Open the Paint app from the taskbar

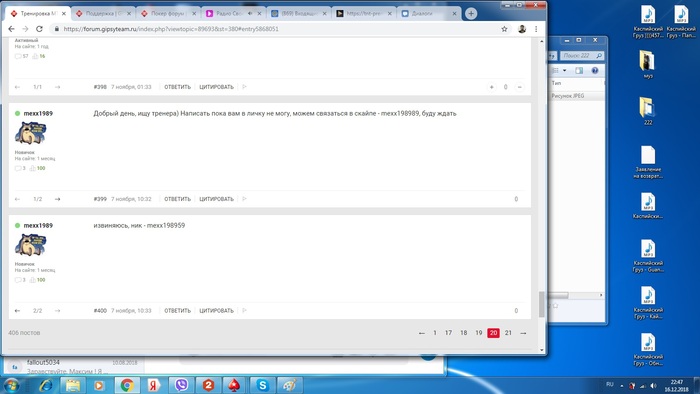[x=289, y=385]
